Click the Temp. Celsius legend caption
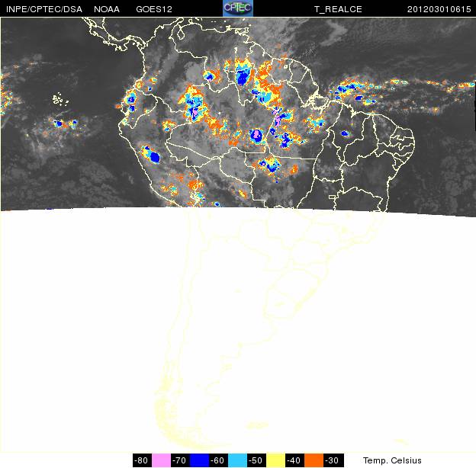 pos(392,460)
